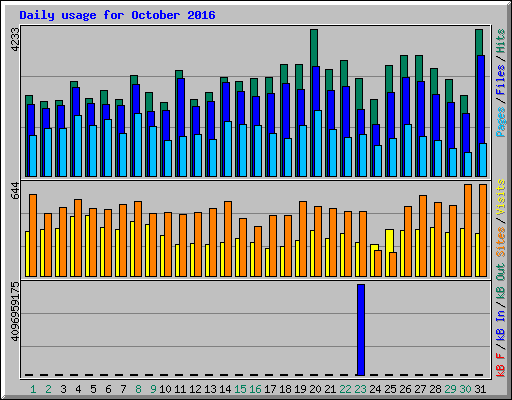Click the cyan Pages bar for day 4
This screenshot has height=400, width=512.
pos(78,146)
